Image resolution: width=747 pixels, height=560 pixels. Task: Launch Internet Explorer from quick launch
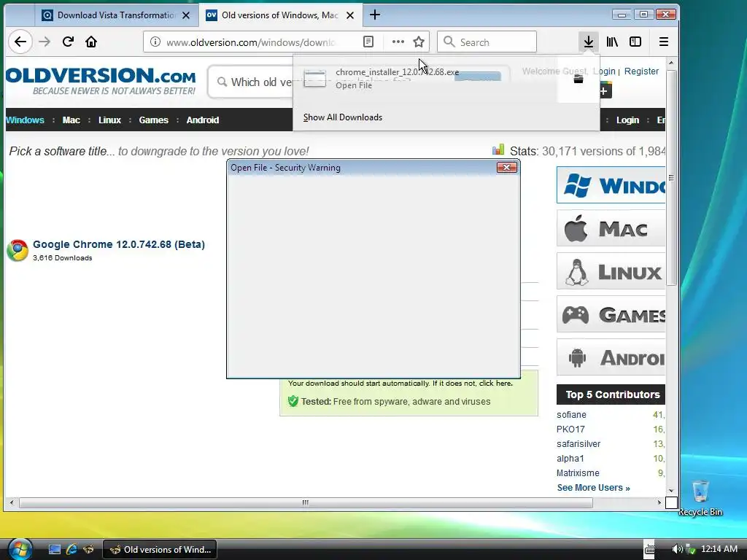point(72,549)
